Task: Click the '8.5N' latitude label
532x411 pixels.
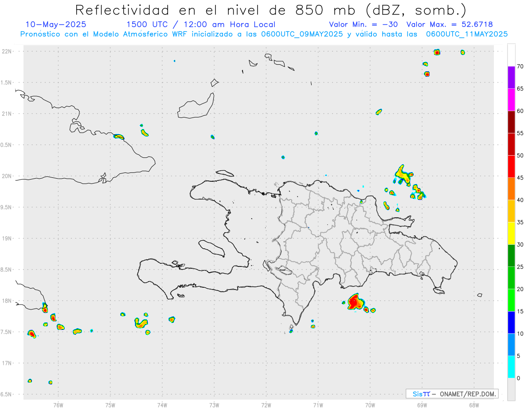Action: 7,270
